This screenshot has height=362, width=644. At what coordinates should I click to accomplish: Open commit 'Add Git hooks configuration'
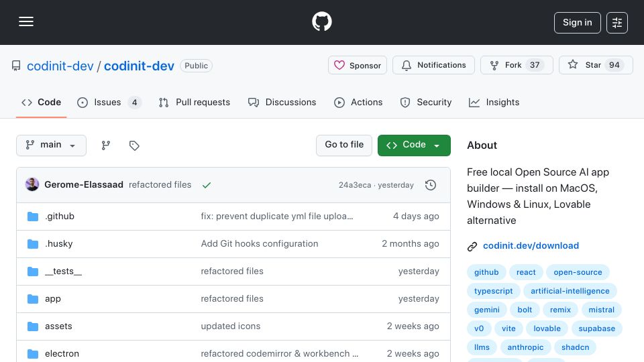[260, 244]
